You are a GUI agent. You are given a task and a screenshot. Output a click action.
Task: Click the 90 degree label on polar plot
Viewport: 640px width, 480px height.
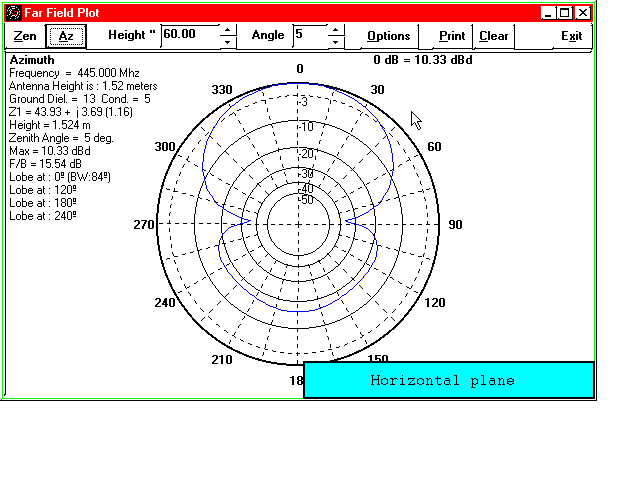(x=456, y=225)
